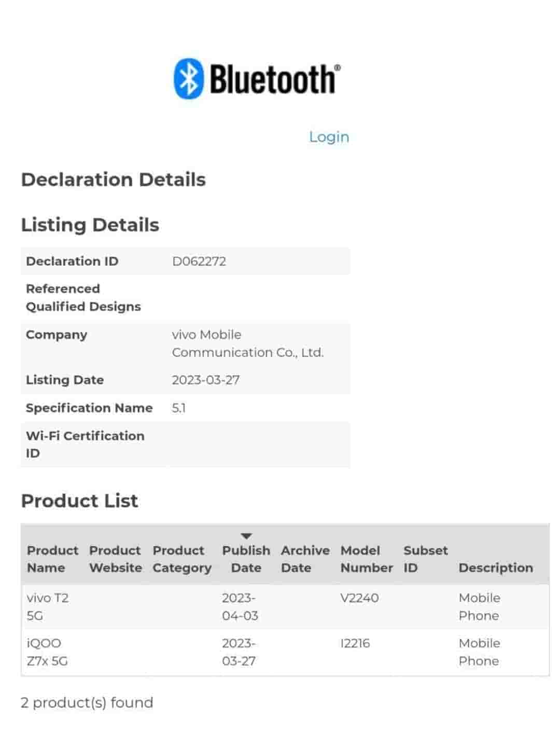Screen dimensions: 560x747
Task: Click the Bluetooth logo icon
Action: pyautogui.click(x=188, y=78)
